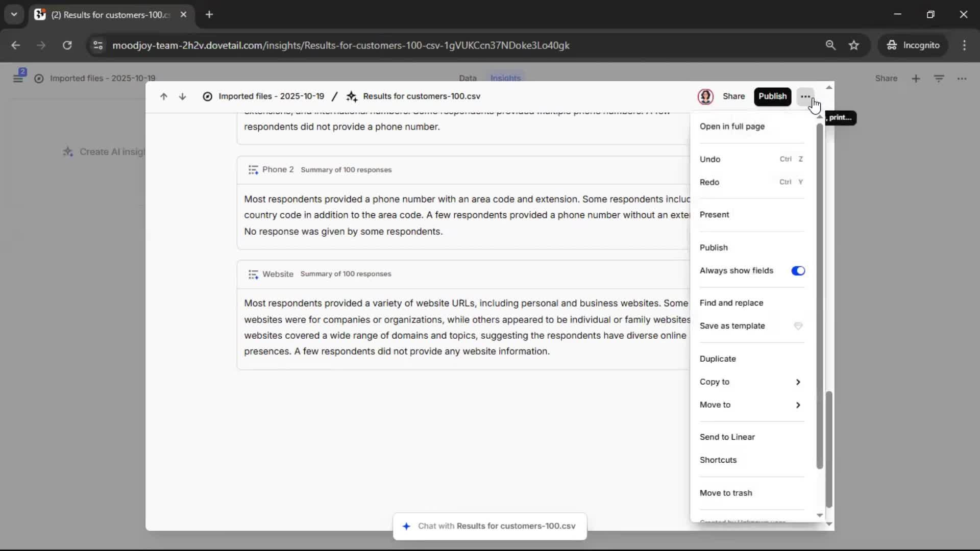
Task: Click the three-dots more options icon in modal
Action: [x=805, y=96]
